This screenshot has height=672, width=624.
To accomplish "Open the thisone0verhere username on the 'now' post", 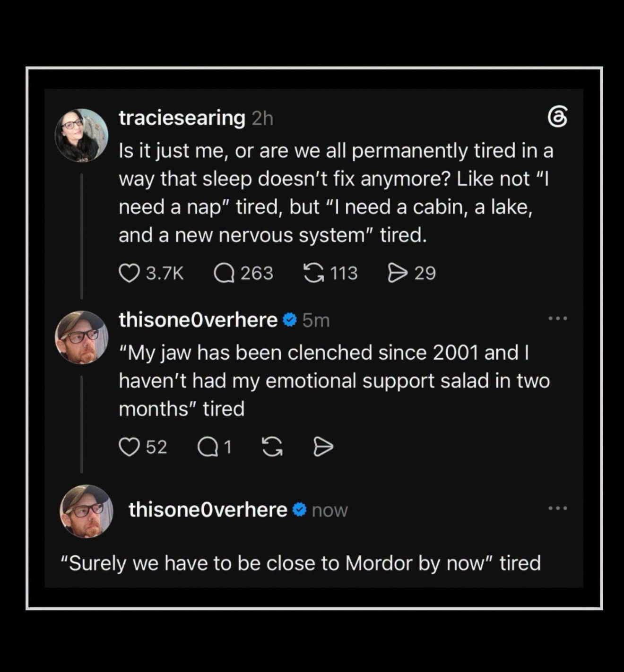I will 208,509.
